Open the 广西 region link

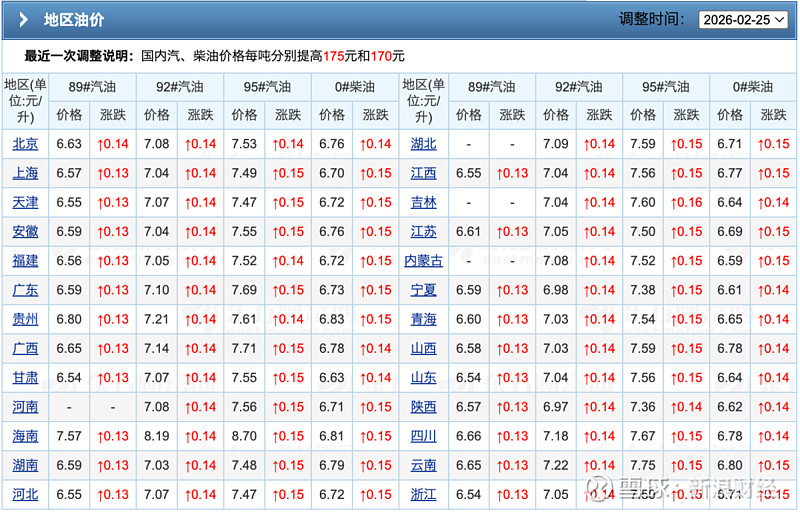tap(25, 348)
